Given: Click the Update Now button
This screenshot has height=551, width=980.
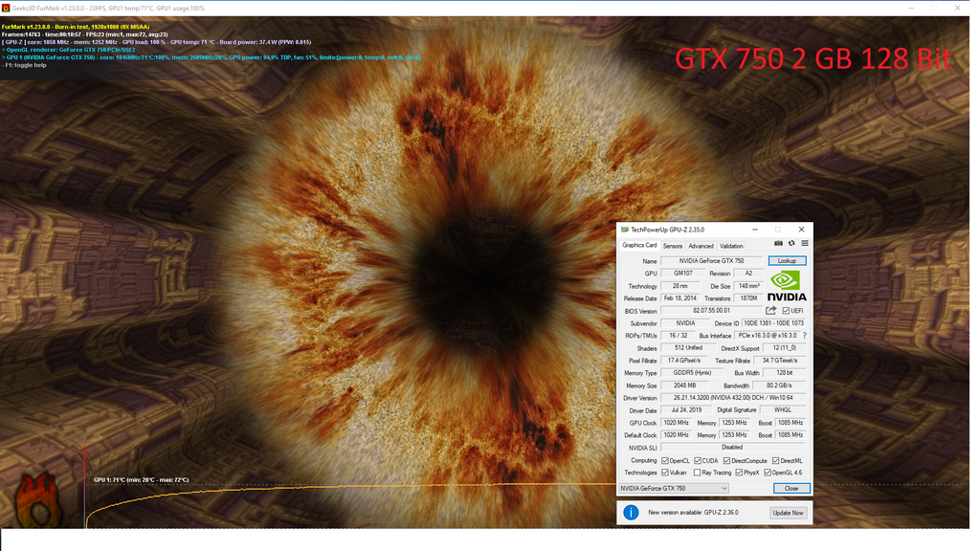Looking at the screenshot, I should 789,513.
